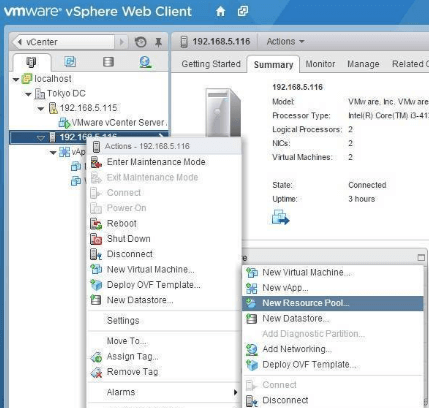The height and width of the screenshot is (408, 429).
Task: Click the Shut Down menu icon
Action: (x=96, y=239)
